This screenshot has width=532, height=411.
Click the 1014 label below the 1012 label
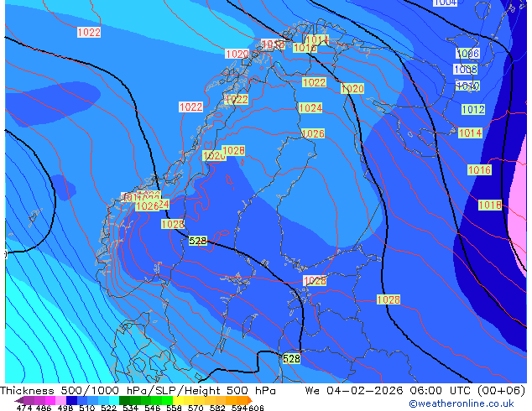coord(470,133)
